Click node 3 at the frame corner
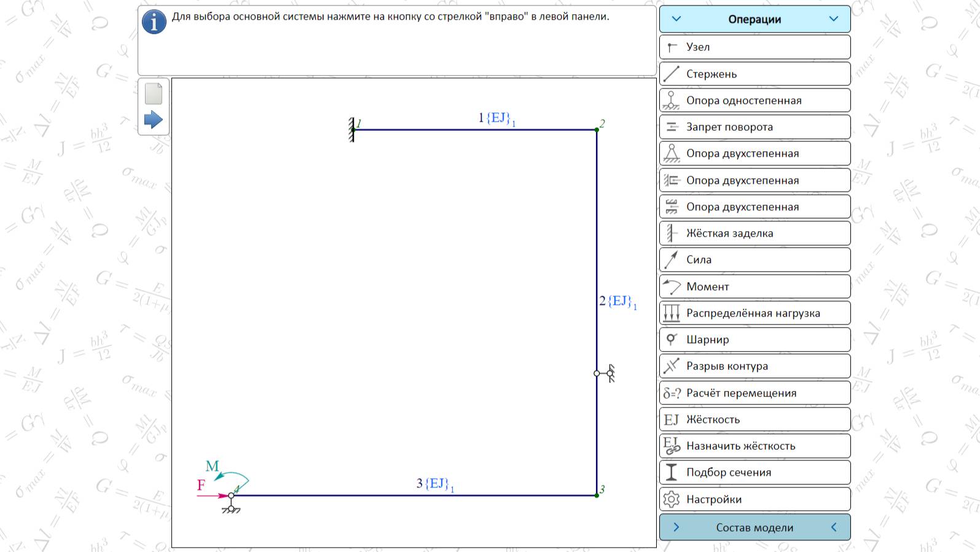The image size is (980, 552). click(597, 495)
